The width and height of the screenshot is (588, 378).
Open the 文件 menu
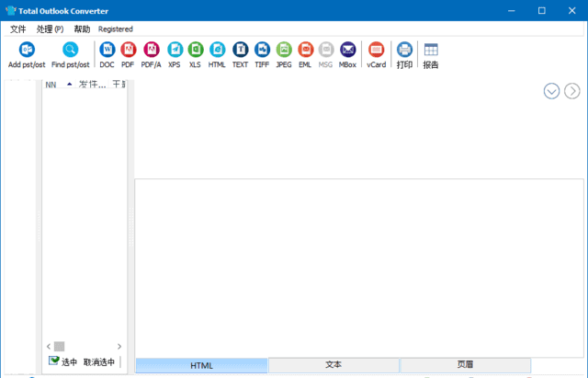click(17, 29)
